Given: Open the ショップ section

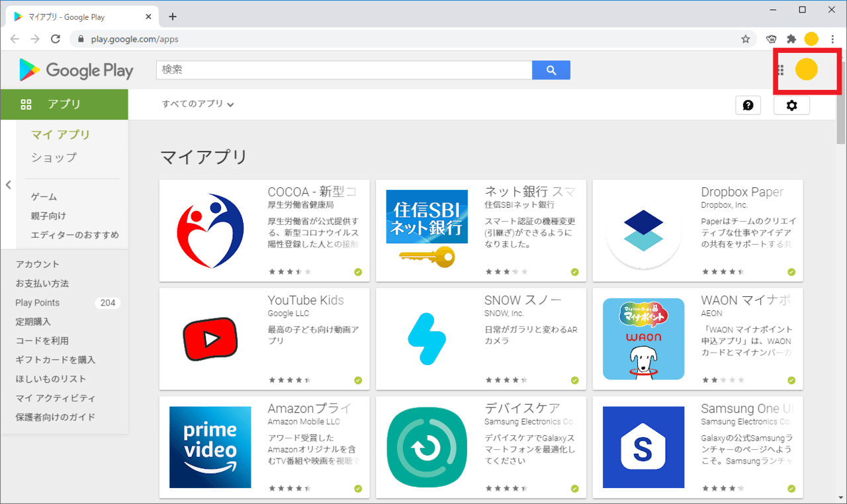Looking at the screenshot, I should 54,157.
